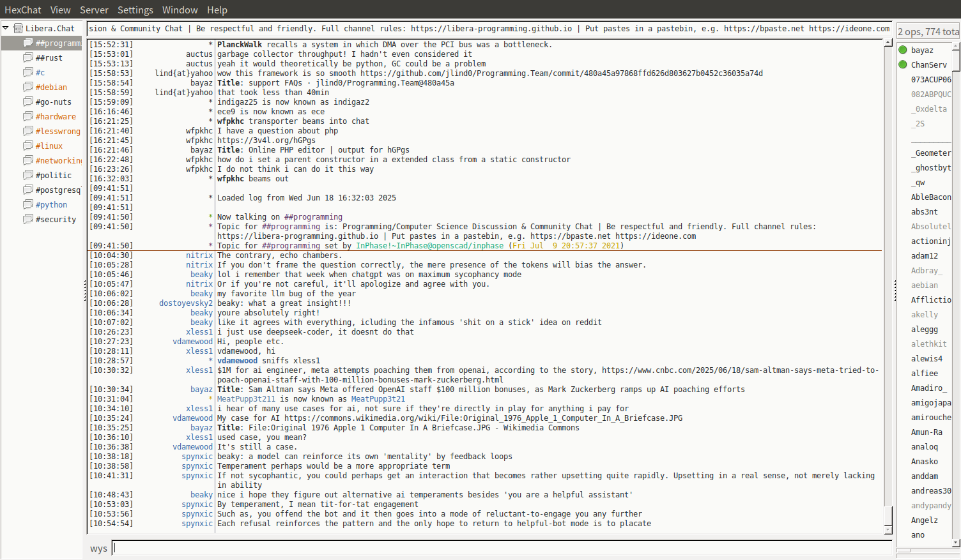The image size is (961, 560).
Task: Select user AbleBacon in the user list
Action: point(930,197)
